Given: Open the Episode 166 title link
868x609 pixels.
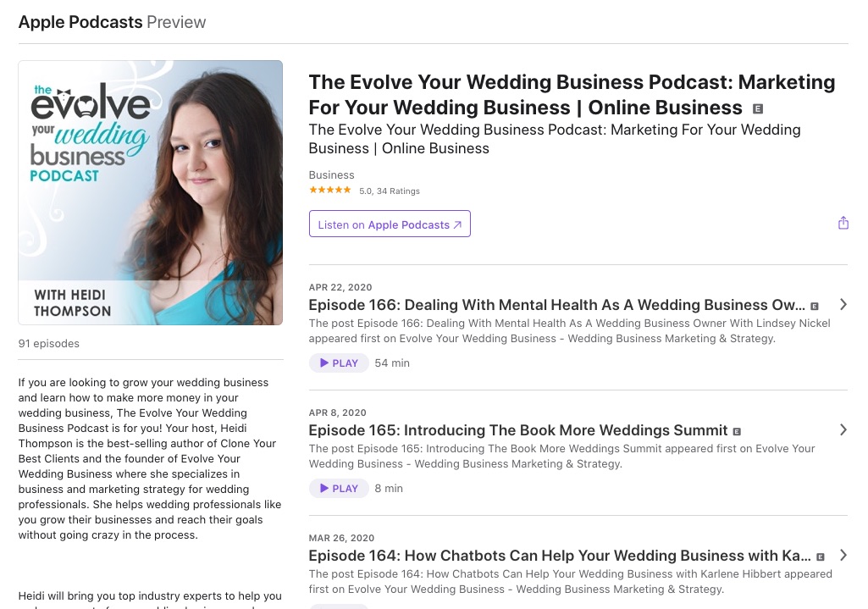Looking at the screenshot, I should 557,305.
